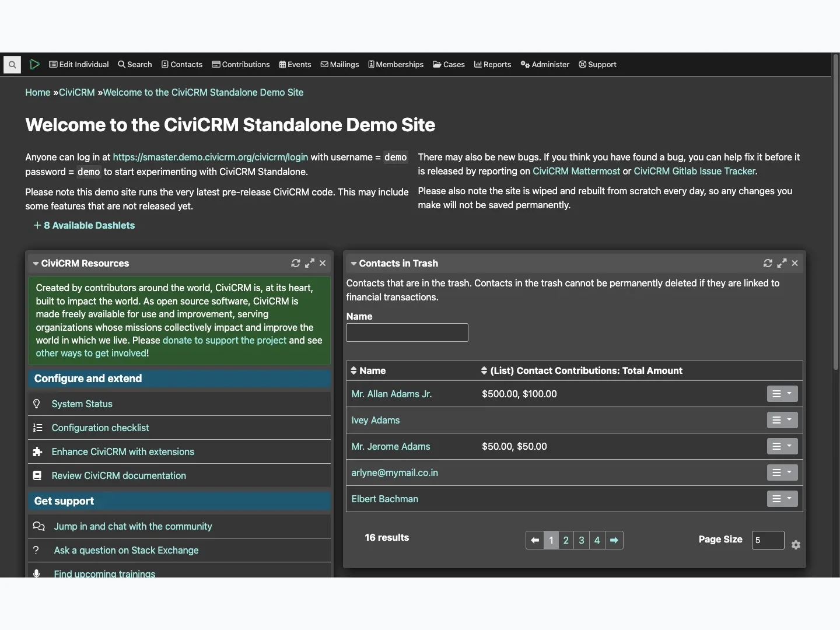Remove the Contacts in Trash dashlet

[x=794, y=263]
